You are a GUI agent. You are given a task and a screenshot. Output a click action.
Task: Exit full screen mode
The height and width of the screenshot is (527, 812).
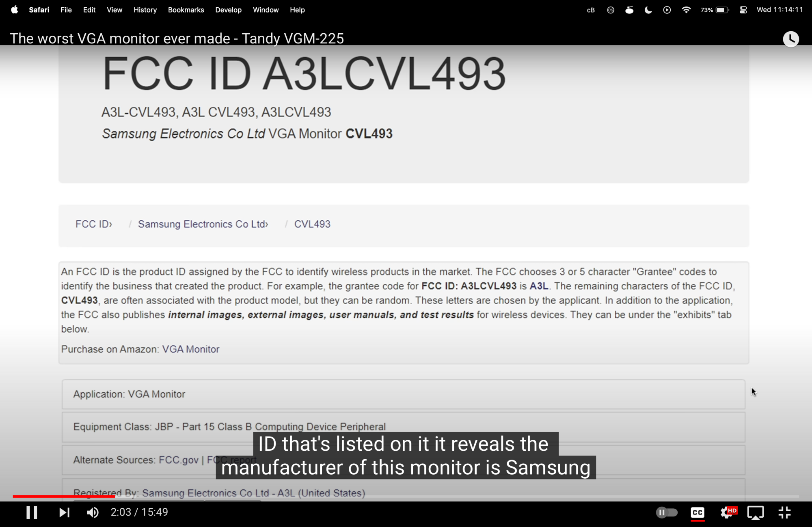784,512
